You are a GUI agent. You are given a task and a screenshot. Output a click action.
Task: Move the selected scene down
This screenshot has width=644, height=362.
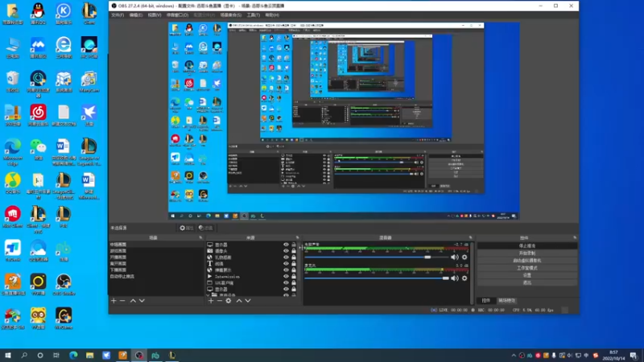coord(142,301)
